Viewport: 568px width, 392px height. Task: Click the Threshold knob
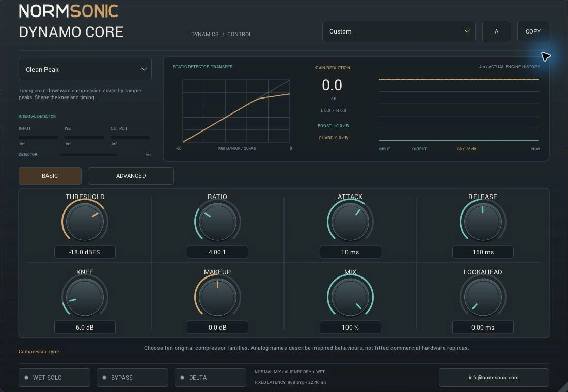pos(85,221)
